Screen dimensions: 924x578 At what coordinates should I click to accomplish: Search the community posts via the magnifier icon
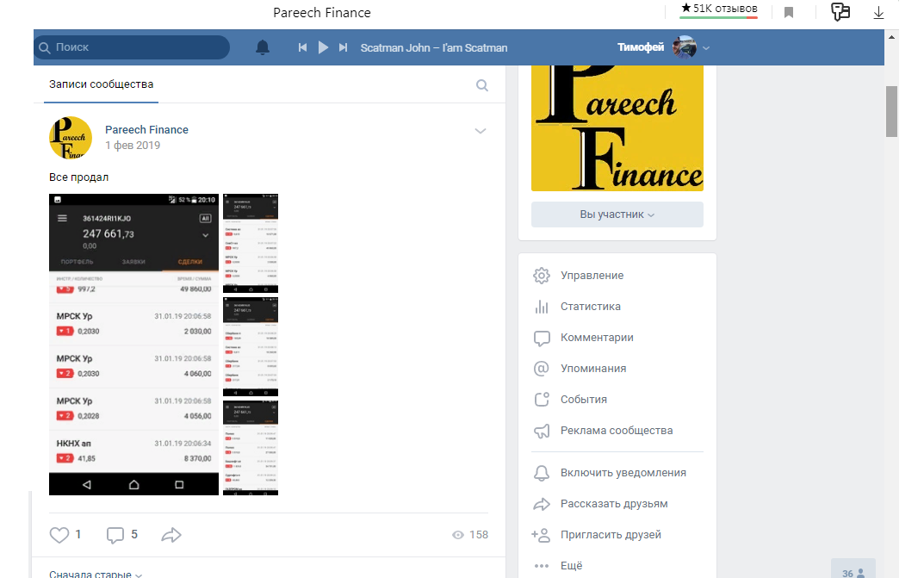482,85
